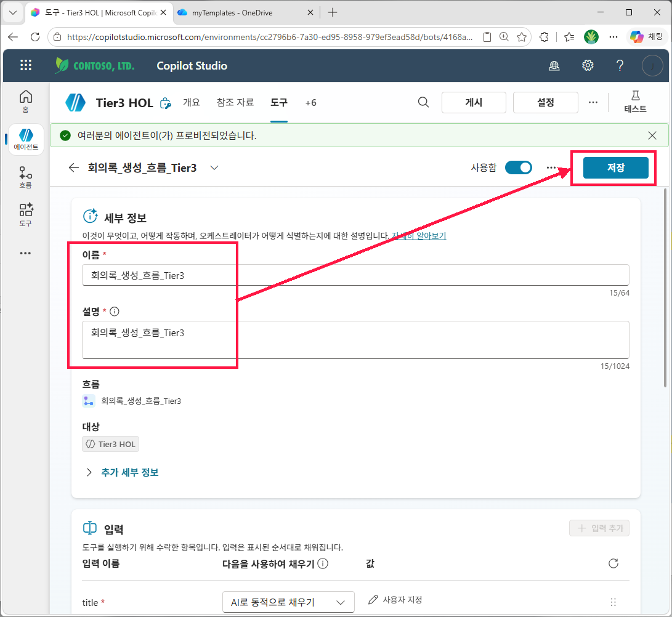Click the search magnifier icon in agent bar
Viewport: 672px width, 617px height.
(423, 102)
